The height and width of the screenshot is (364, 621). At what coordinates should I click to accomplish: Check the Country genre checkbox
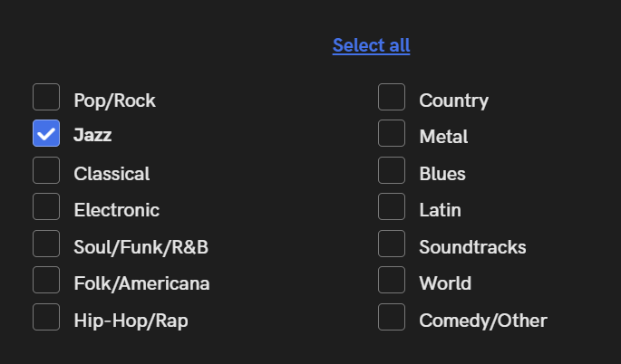(x=392, y=97)
